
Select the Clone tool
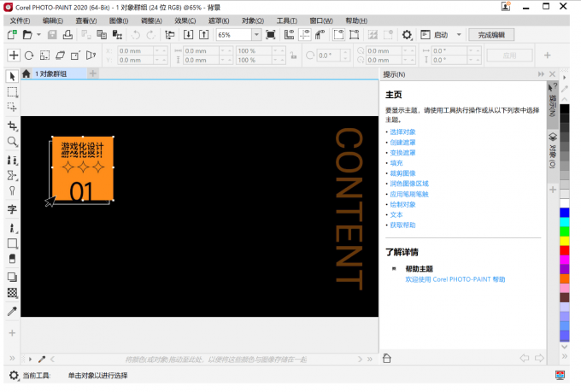tap(12, 160)
